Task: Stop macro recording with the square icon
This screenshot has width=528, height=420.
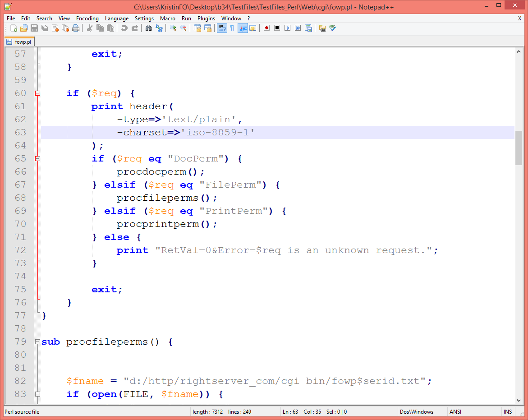Action: point(277,28)
